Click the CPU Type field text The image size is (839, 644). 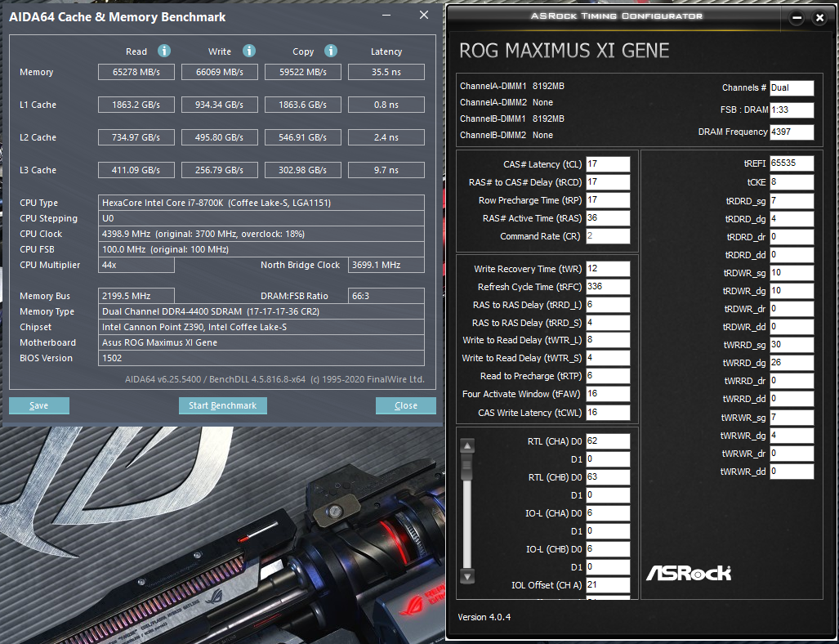tap(261, 203)
